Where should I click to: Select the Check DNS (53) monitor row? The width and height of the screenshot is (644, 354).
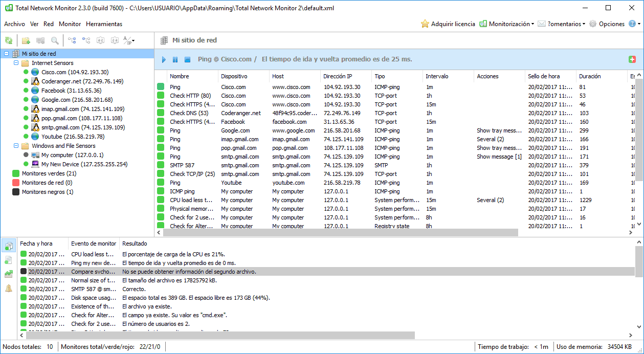pyautogui.click(x=395, y=113)
